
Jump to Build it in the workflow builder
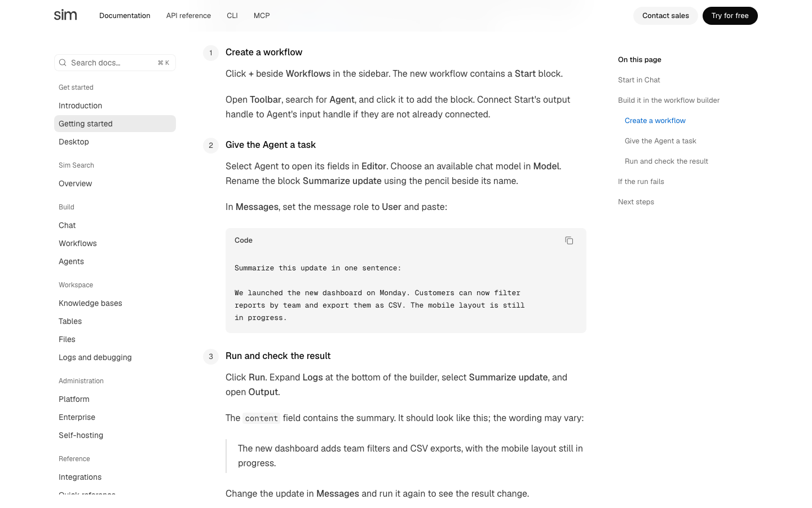click(x=669, y=100)
